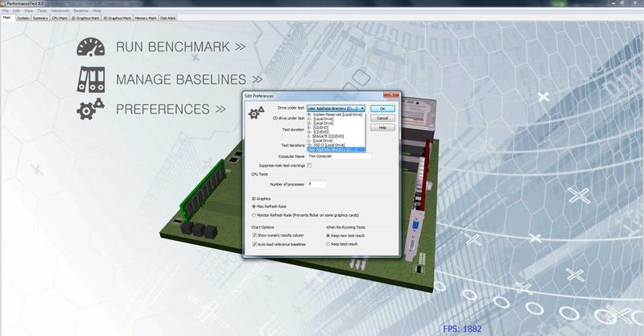Switch to the Disk Mark tab

tap(168, 18)
